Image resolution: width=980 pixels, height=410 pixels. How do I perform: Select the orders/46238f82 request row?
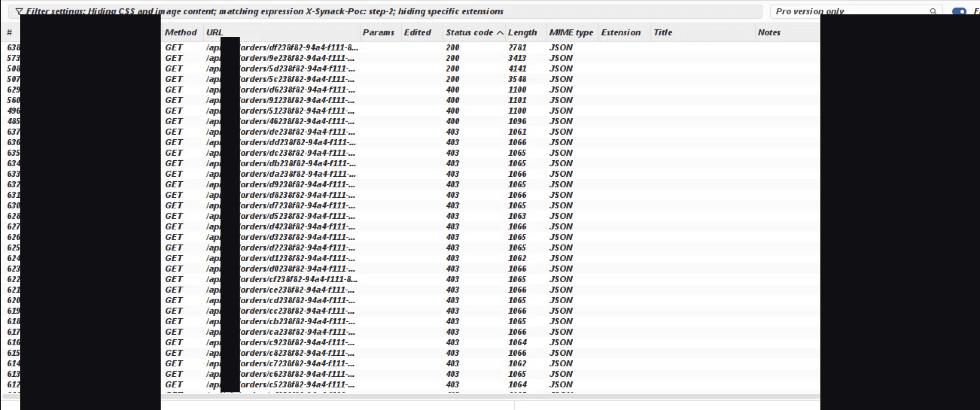[410, 121]
